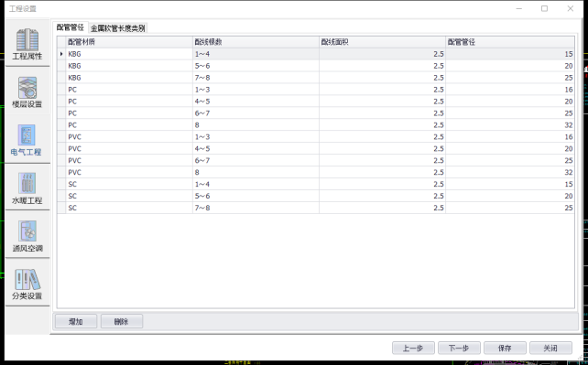The height and width of the screenshot is (365, 588).
Task: Open the 分类设置 sidebar icon
Action: click(27, 284)
